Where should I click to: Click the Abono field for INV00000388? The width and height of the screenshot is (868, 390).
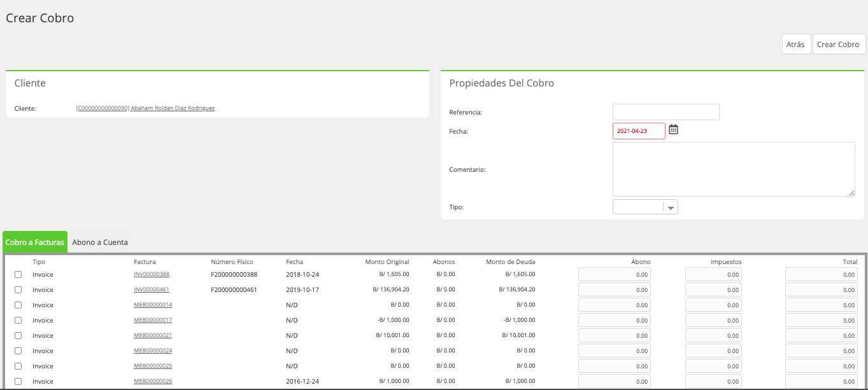click(x=615, y=275)
